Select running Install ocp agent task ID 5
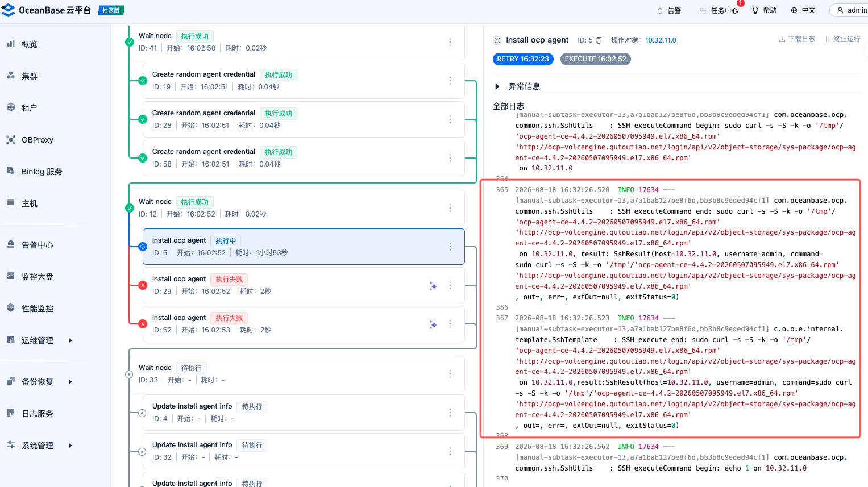Image resolution: width=868 pixels, height=487 pixels. (304, 247)
